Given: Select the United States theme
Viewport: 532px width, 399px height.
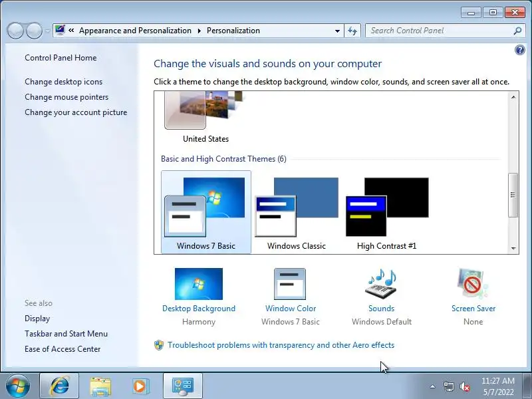Looking at the screenshot, I should pos(206,118).
